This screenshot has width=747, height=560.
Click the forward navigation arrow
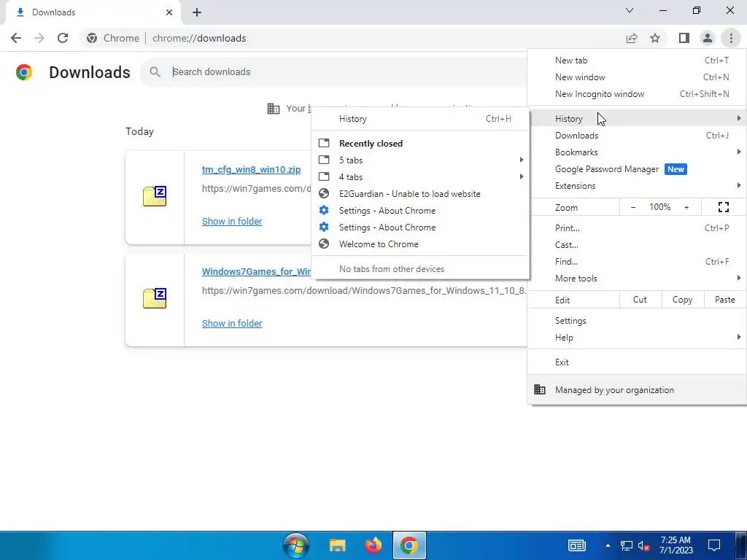(39, 38)
